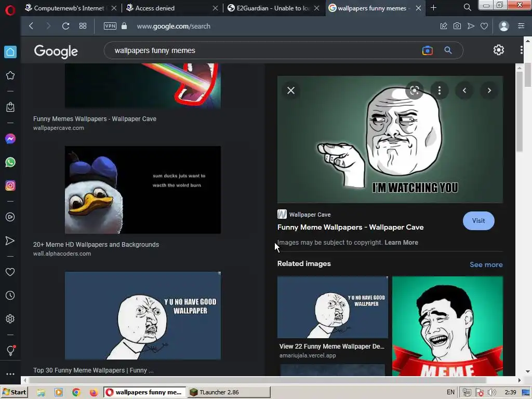The width and height of the screenshot is (532, 399).
Task: Go to the Opera home sidebar icon
Action: (x=10, y=52)
